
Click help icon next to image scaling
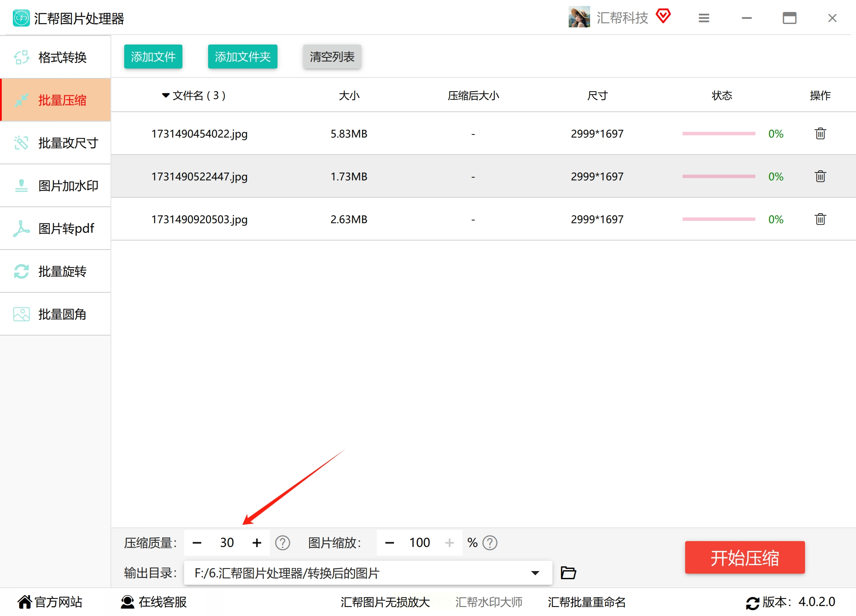pos(490,543)
